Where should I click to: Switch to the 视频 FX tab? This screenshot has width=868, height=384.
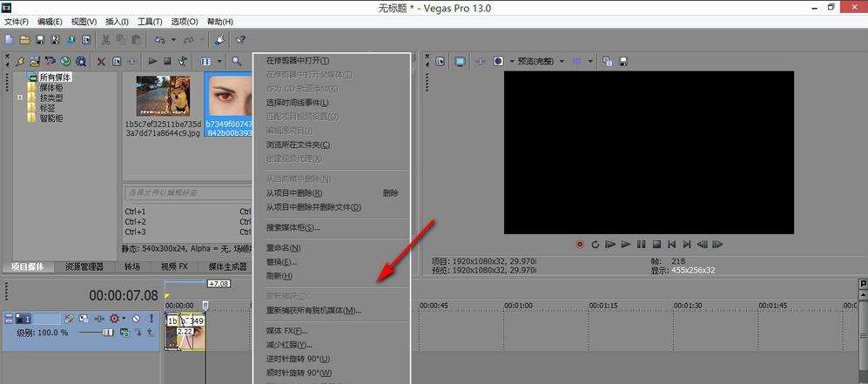[x=174, y=266]
